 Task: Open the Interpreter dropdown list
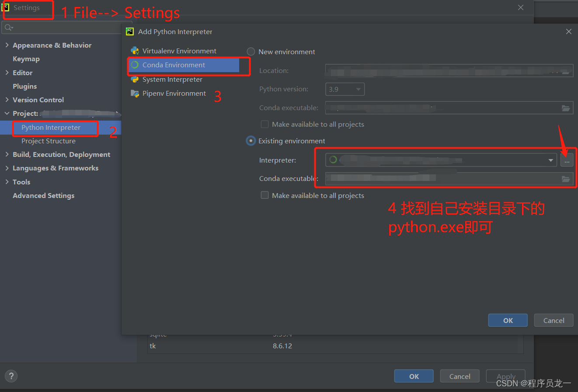point(550,160)
